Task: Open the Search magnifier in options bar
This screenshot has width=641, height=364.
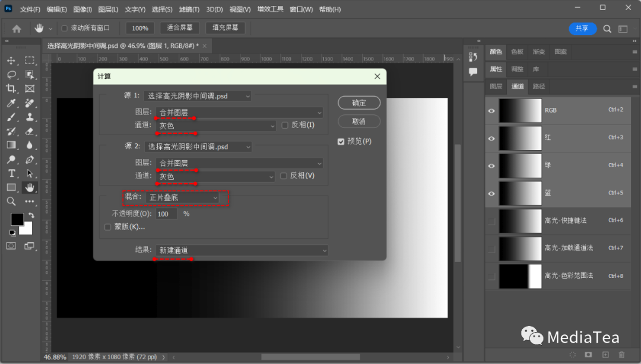Action: [607, 28]
